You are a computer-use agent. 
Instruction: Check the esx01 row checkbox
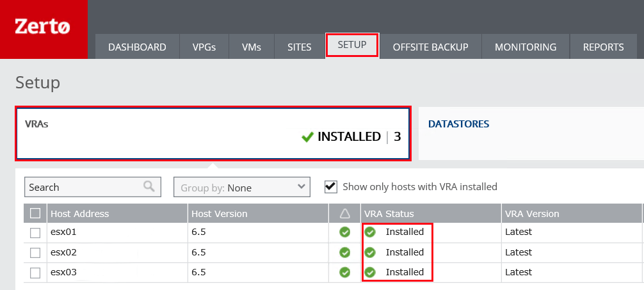point(35,232)
